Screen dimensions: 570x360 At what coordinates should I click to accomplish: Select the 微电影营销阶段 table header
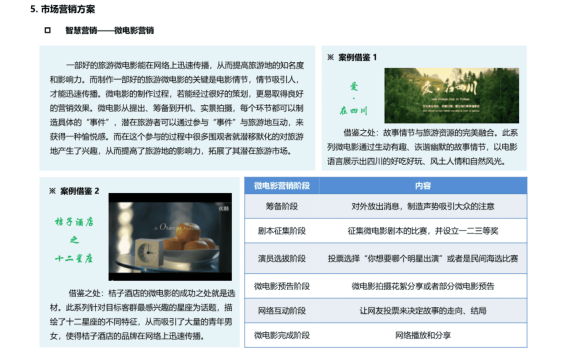click(x=282, y=186)
